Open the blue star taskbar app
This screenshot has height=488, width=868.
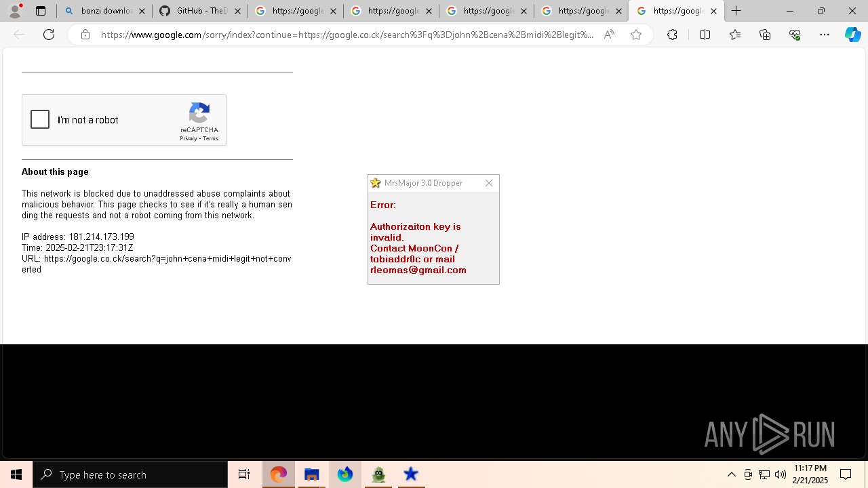point(411,474)
